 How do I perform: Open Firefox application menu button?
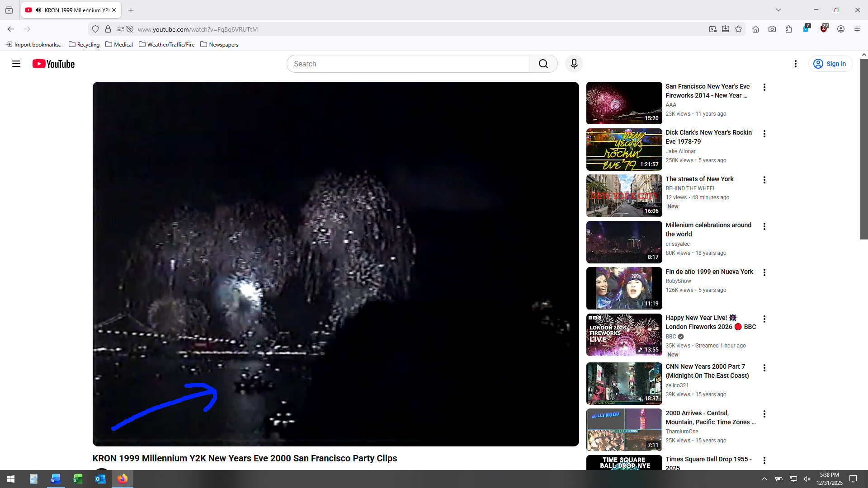[857, 29]
